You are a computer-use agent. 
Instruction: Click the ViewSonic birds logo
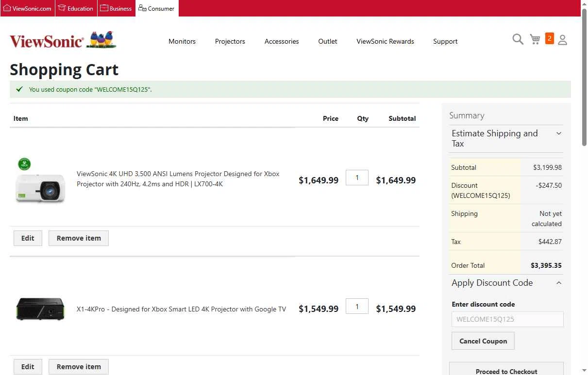pos(63,41)
